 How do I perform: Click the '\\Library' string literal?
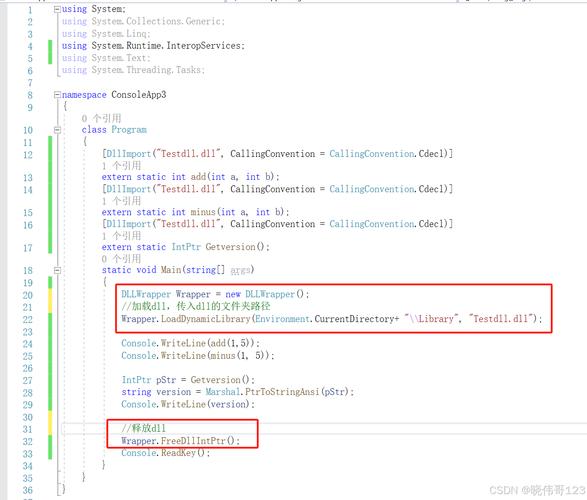point(431,319)
